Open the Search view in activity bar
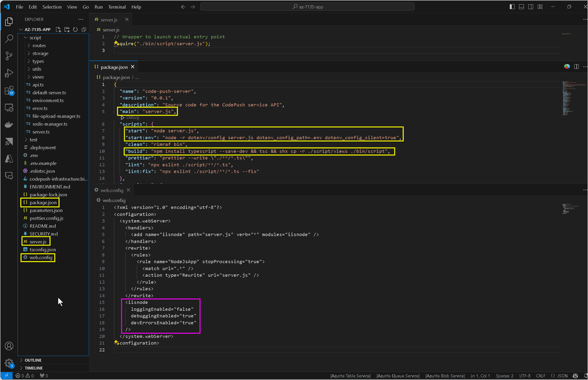 click(9, 38)
